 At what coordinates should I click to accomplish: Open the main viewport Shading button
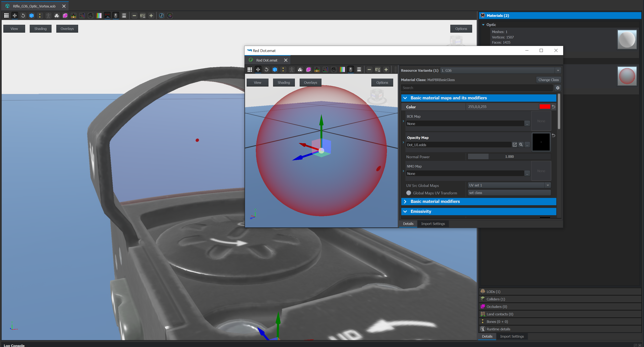click(41, 28)
